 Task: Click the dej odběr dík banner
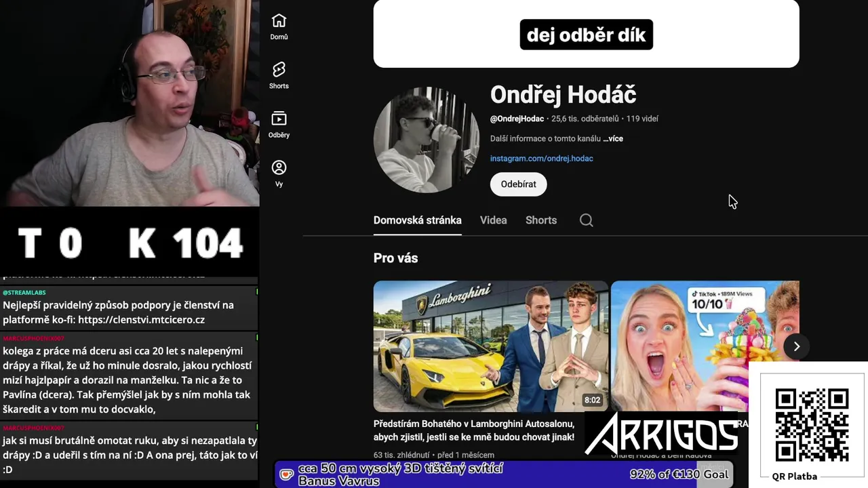[x=587, y=34]
